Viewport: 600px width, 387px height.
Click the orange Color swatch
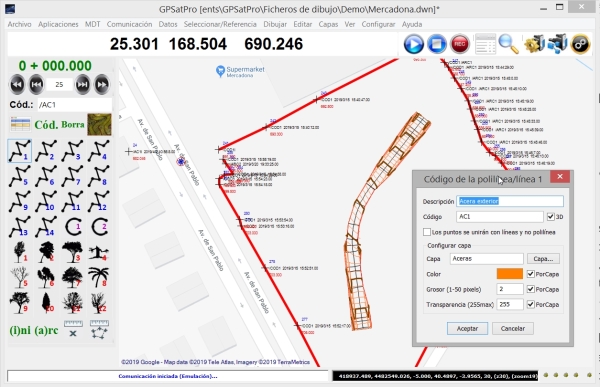510,274
